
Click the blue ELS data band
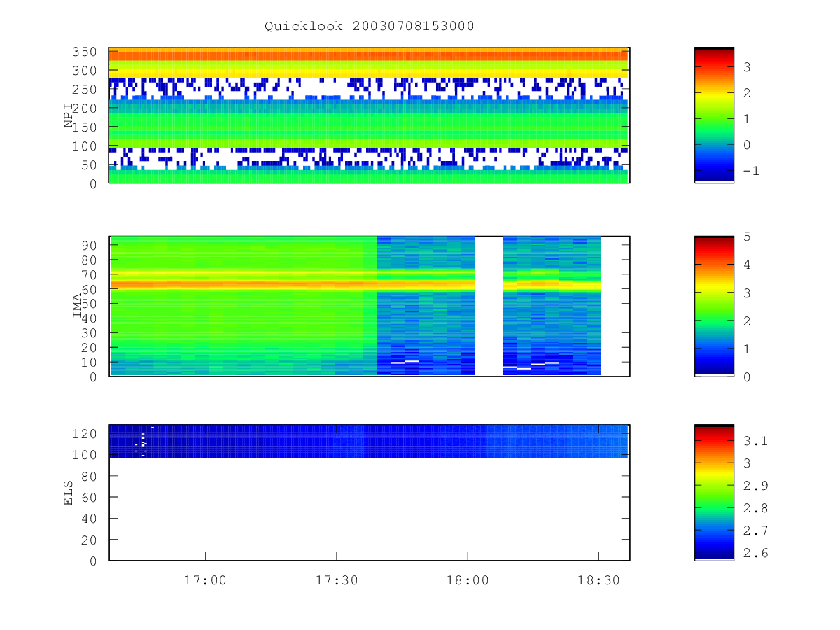click(x=369, y=441)
